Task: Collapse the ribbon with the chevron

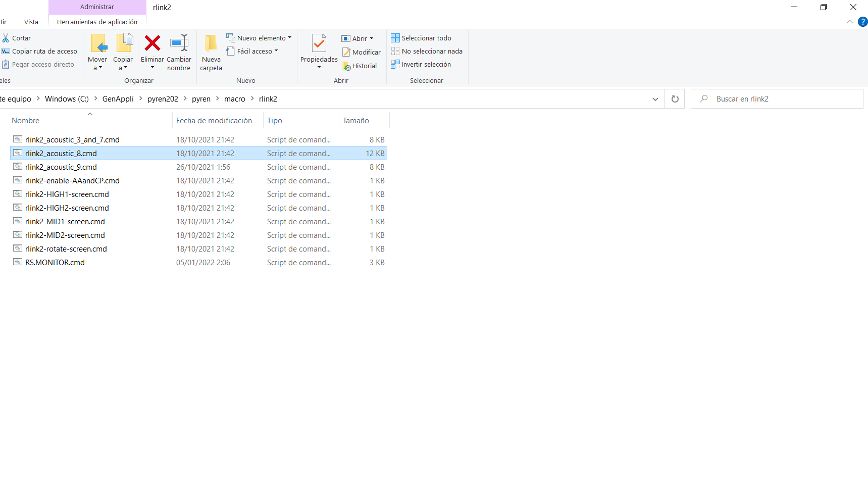Action: pos(850,22)
